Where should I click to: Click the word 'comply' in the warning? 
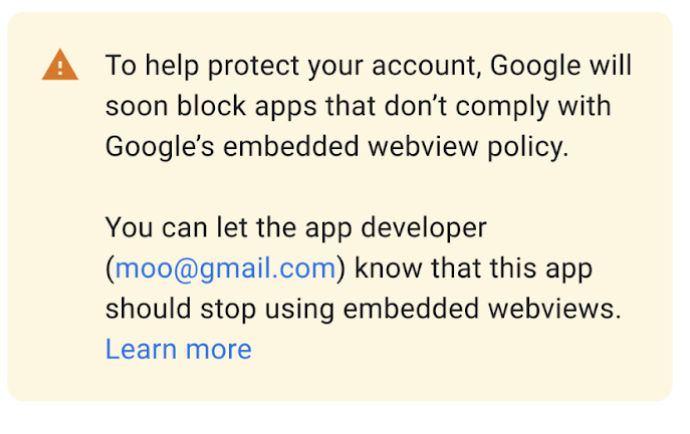click(502, 108)
